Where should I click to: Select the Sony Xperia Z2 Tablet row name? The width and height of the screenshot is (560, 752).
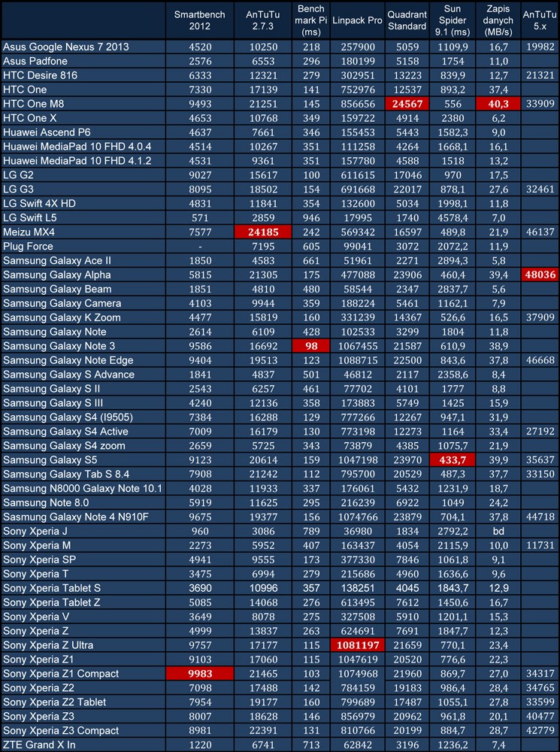55,702
